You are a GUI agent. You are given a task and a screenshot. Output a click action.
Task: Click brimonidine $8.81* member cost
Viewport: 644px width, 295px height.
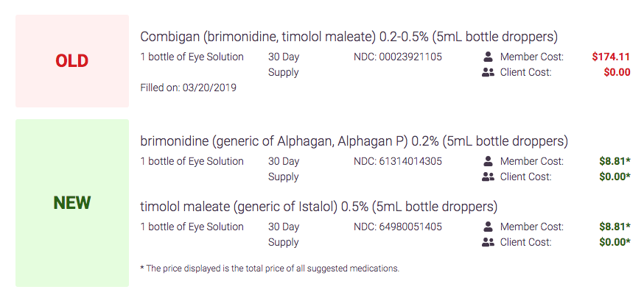coord(615,161)
